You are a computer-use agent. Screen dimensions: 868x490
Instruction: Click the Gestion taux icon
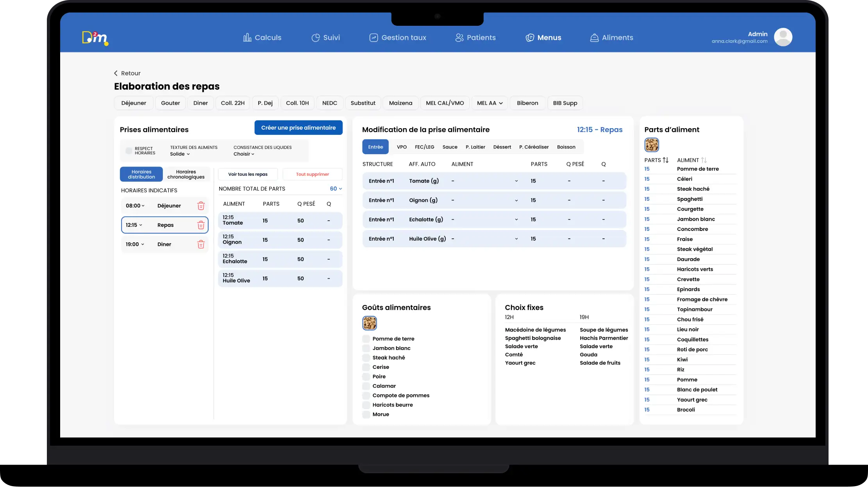[373, 38]
